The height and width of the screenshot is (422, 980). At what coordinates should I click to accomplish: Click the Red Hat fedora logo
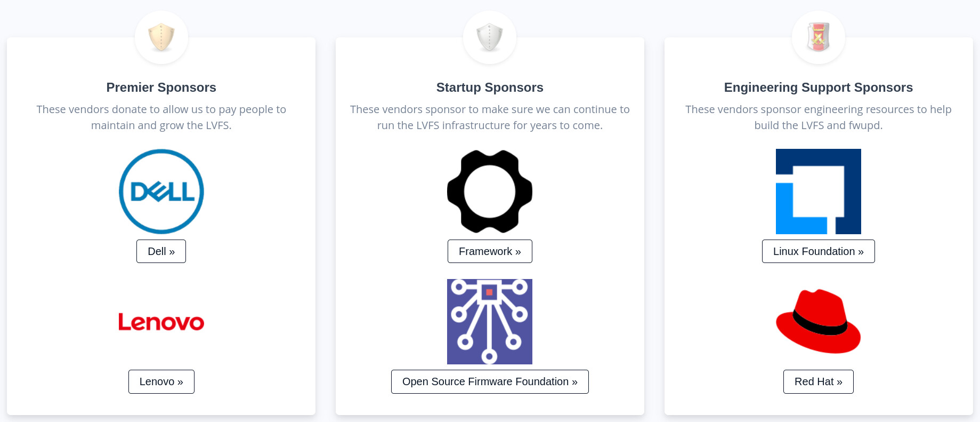819,322
